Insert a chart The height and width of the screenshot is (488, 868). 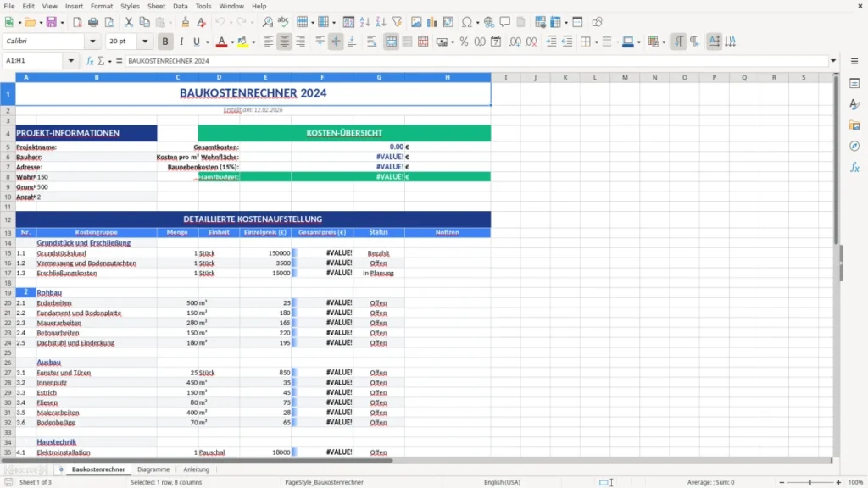click(x=432, y=22)
